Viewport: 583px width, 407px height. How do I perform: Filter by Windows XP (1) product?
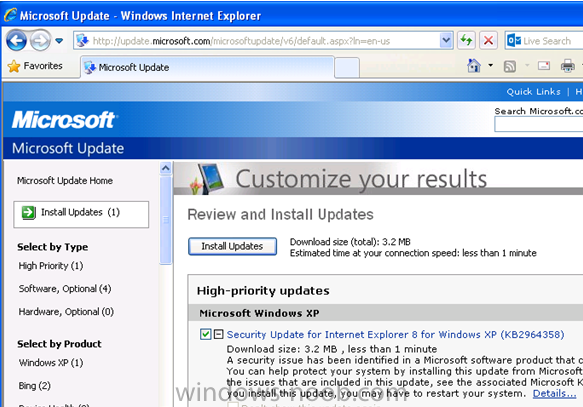[51, 363]
